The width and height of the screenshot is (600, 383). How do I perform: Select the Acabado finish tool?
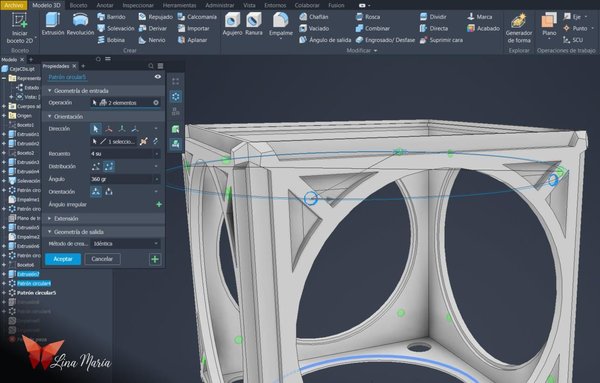coord(484,28)
